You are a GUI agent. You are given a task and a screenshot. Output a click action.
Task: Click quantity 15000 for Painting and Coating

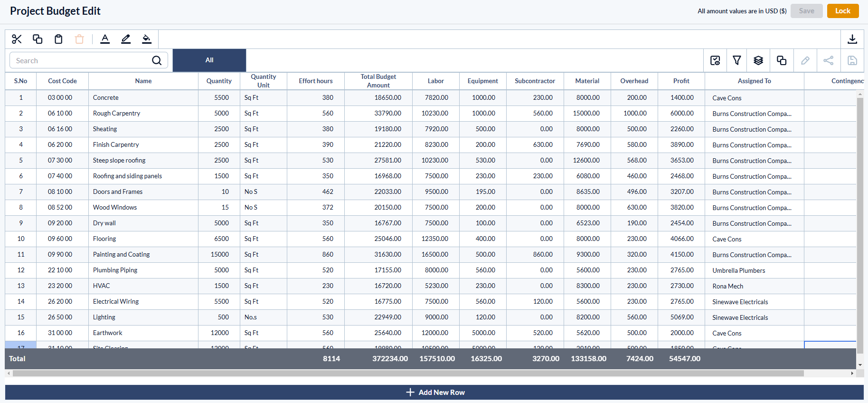(220, 254)
